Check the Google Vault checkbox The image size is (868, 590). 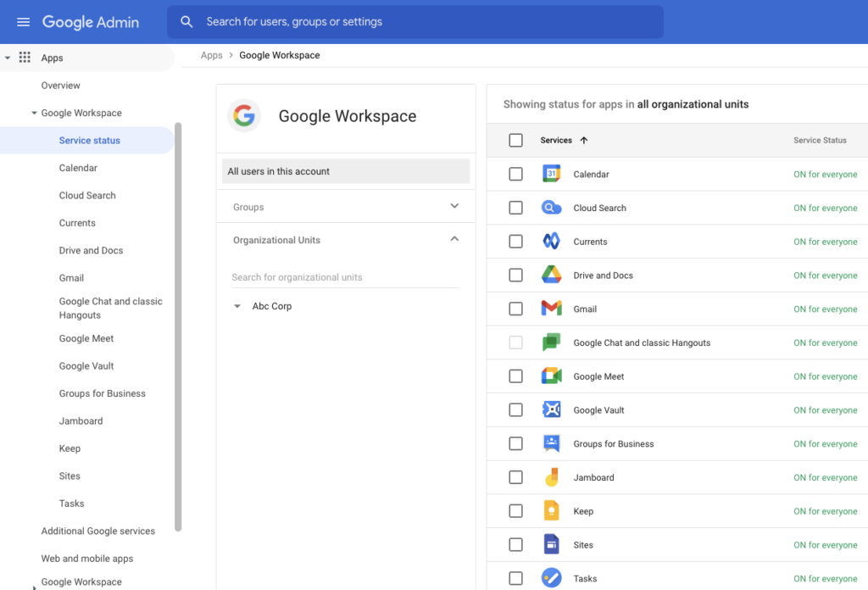(515, 409)
